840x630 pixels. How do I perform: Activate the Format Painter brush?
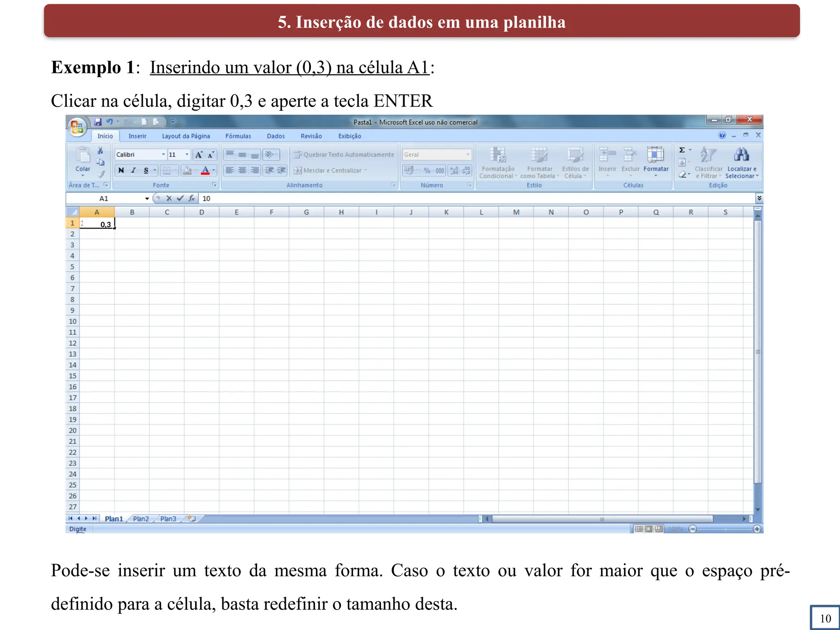pos(100,174)
